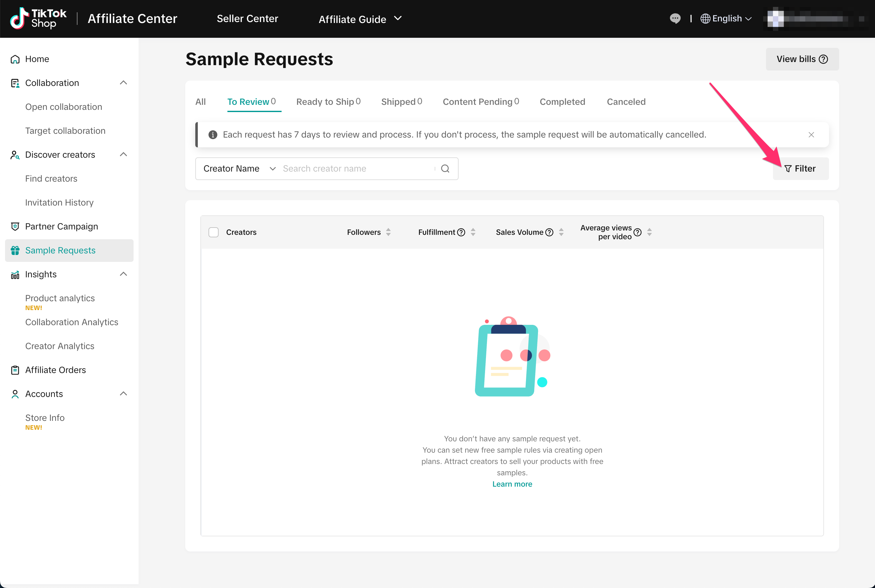Click Sales Volume help question icon
The height and width of the screenshot is (588, 875).
coord(549,232)
